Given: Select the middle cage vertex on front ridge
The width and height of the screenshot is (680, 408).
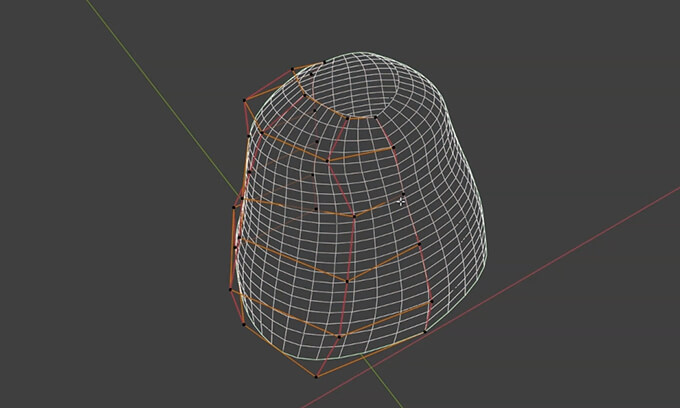Looking at the screenshot, I should tap(353, 216).
